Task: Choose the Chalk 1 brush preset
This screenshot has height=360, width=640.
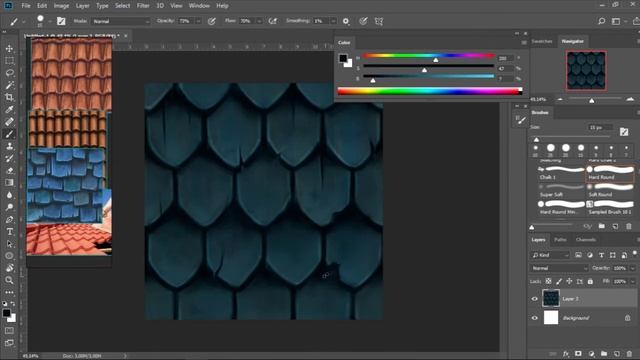Action: tap(562, 173)
